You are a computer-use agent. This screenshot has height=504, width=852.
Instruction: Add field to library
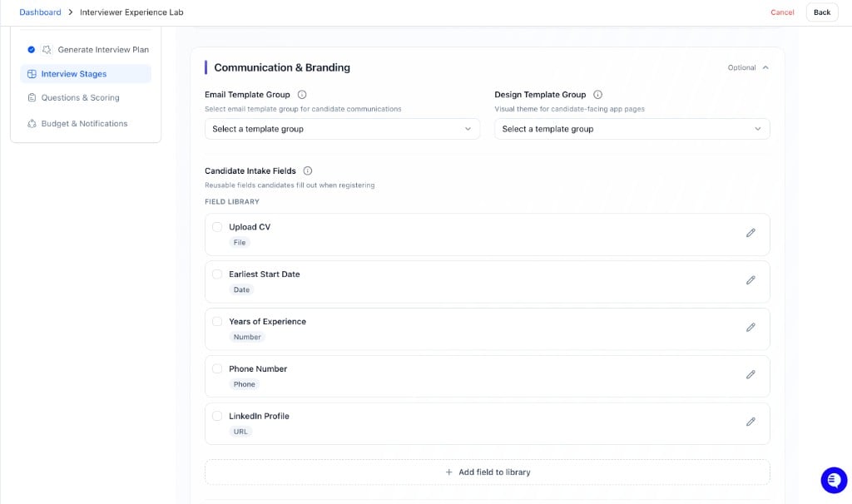(x=488, y=472)
